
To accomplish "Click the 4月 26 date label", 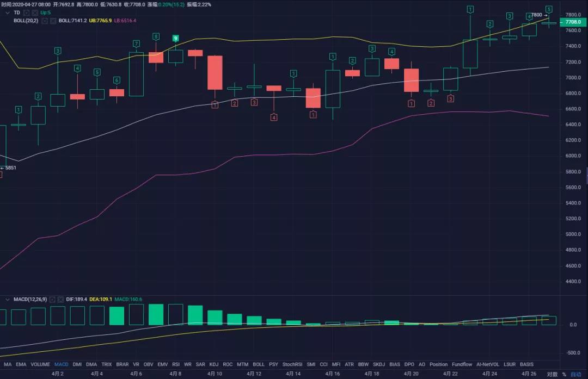I will 529,374.
